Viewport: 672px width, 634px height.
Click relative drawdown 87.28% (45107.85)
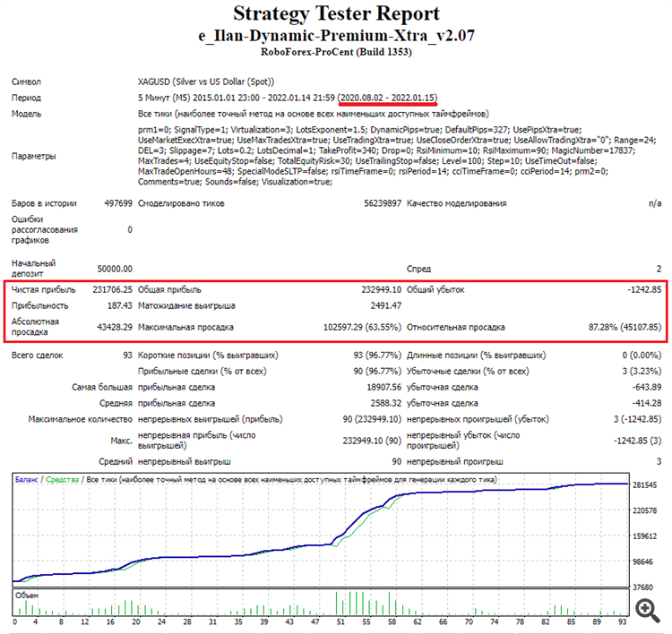coord(625,327)
